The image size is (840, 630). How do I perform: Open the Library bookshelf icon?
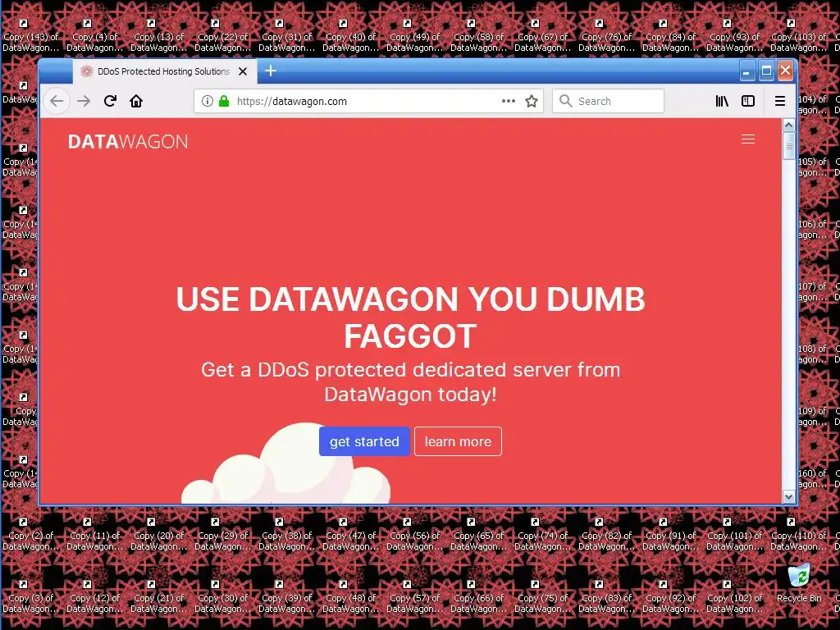pyautogui.click(x=722, y=101)
